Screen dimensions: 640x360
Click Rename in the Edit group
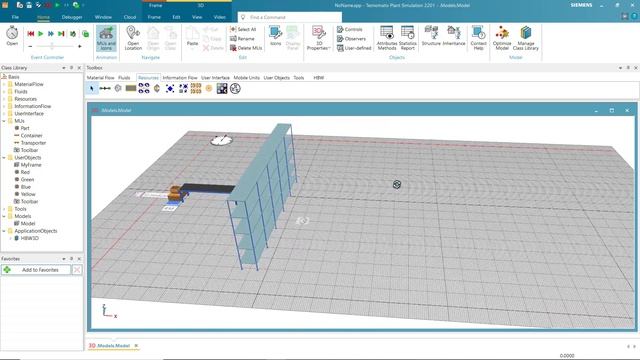point(242,38)
